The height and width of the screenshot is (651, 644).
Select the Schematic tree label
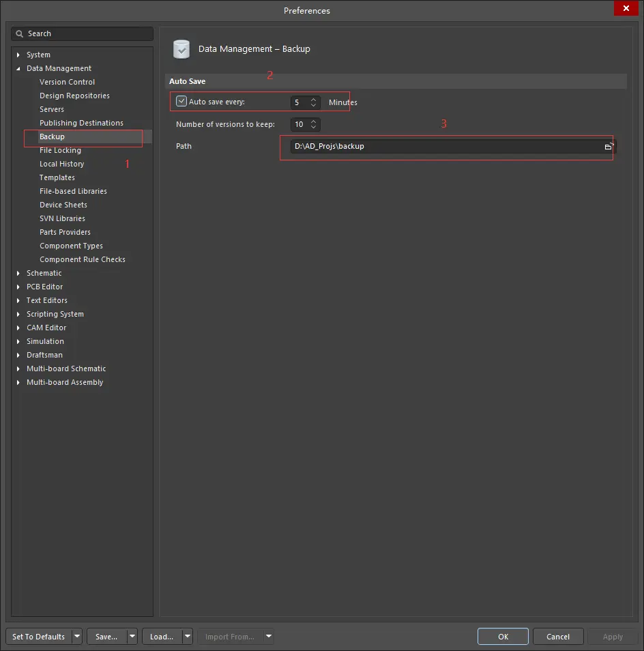pyautogui.click(x=44, y=273)
